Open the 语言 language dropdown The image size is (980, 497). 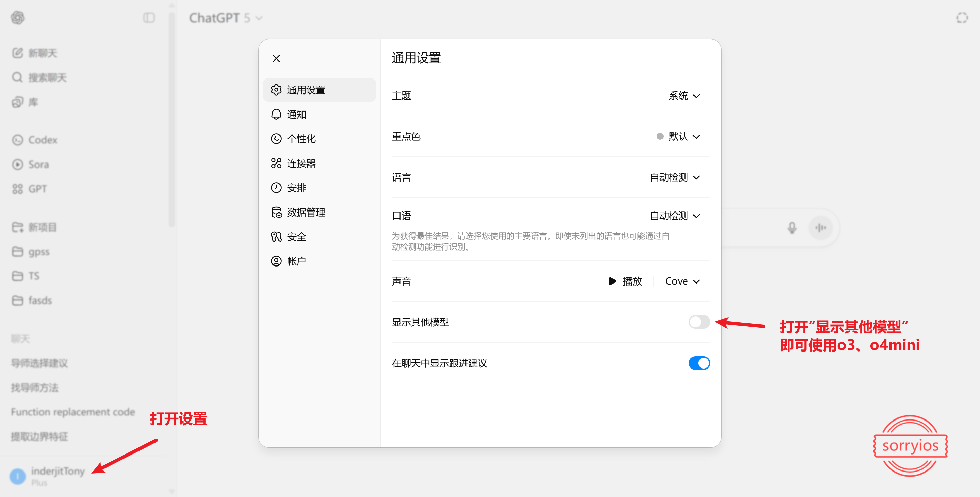(674, 177)
